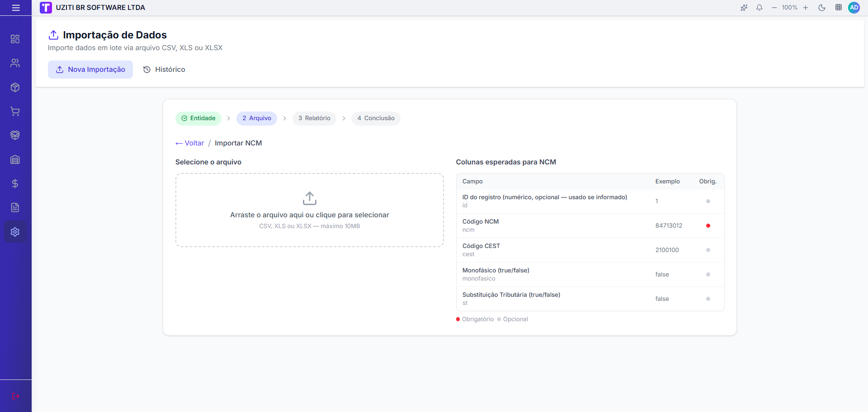Click the example value 84713012
This screenshot has width=868, height=412.
pos(669,226)
